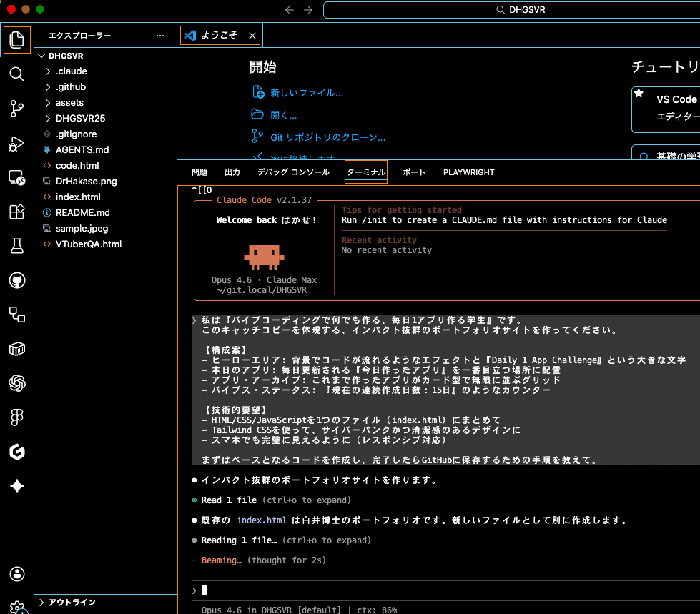
Task: Open index.html in the explorer
Action: [x=78, y=197]
